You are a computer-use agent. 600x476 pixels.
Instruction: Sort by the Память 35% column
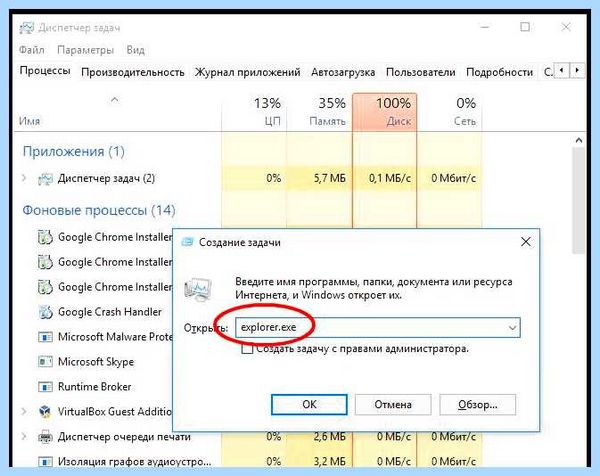319,112
